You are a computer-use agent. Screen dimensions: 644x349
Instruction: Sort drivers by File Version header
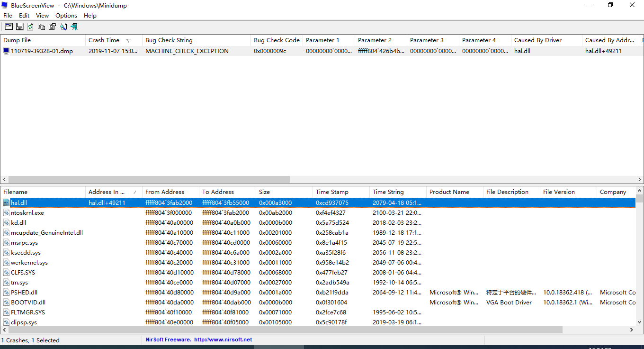[568, 192]
